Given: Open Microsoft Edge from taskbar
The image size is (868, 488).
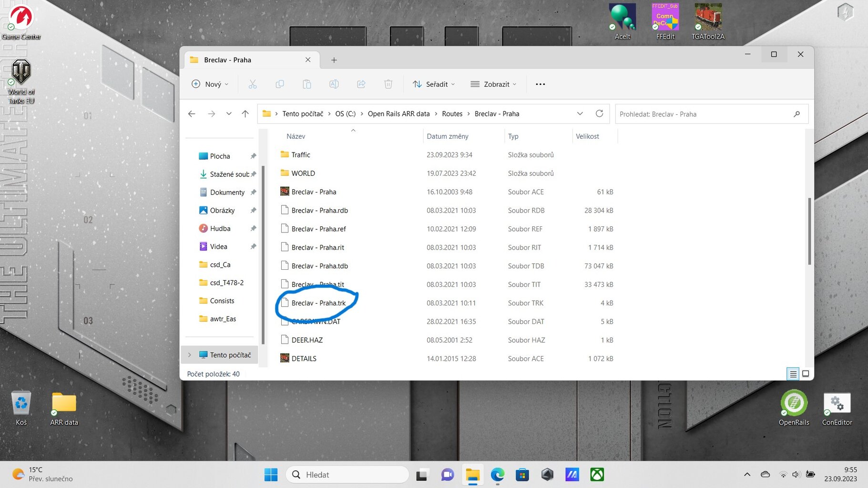Looking at the screenshot, I should pos(498,475).
